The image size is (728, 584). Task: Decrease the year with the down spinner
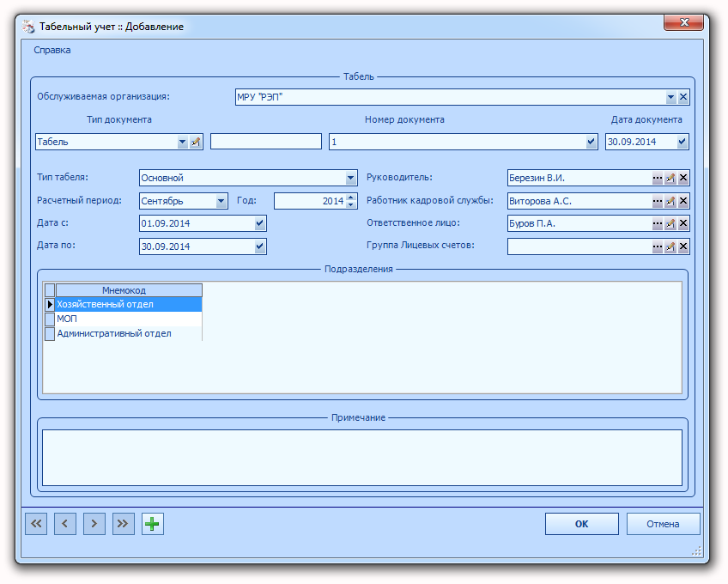[x=351, y=205]
